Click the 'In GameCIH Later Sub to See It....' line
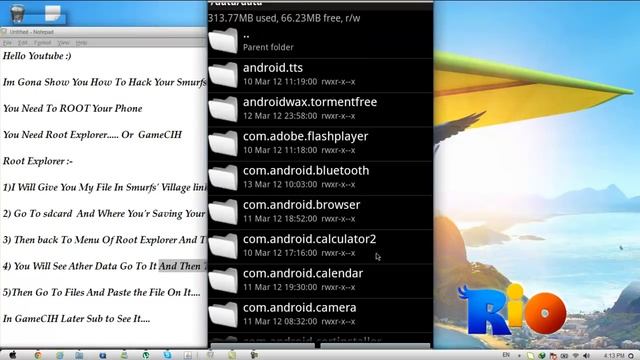 pos(76,319)
